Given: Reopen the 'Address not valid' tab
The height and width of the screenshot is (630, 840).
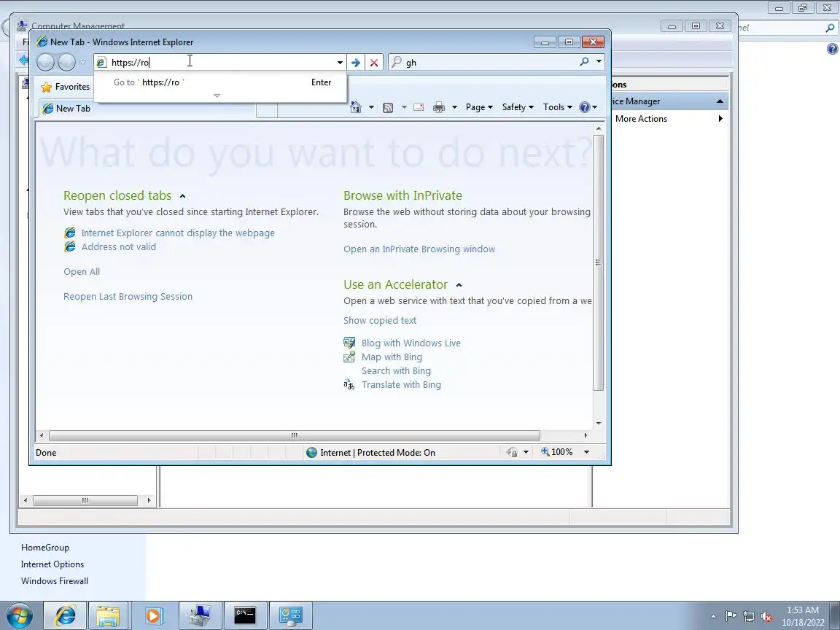Looking at the screenshot, I should click(x=119, y=247).
